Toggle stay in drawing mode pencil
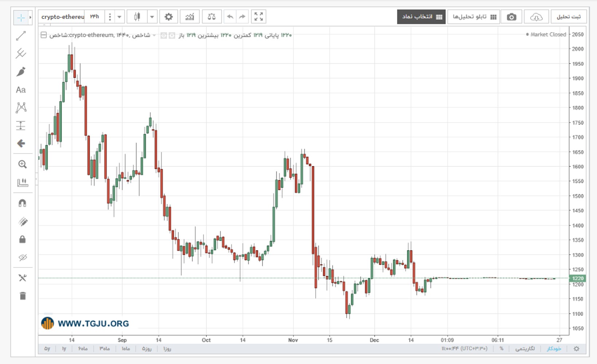The width and height of the screenshot is (597, 364). [23, 221]
